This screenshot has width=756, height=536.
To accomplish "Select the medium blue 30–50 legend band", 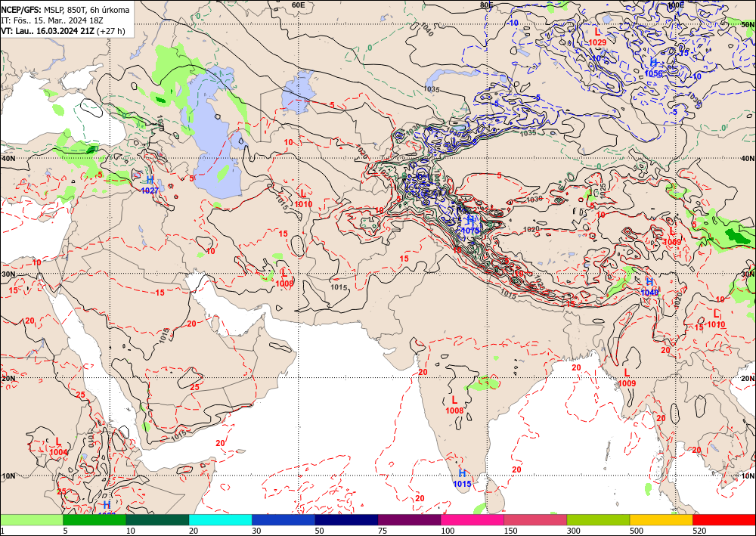I will [283, 519].
